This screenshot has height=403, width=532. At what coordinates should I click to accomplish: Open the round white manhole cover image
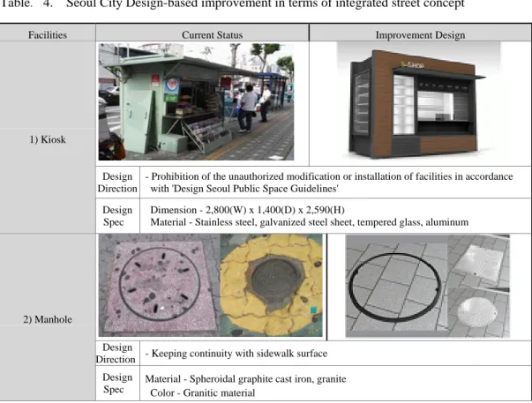click(x=479, y=312)
